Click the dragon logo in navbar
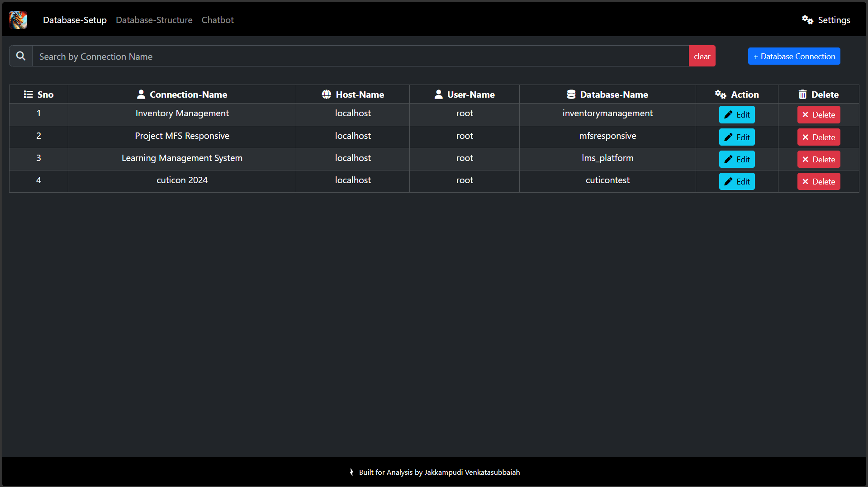Viewport: 868px width, 487px height. [18, 20]
